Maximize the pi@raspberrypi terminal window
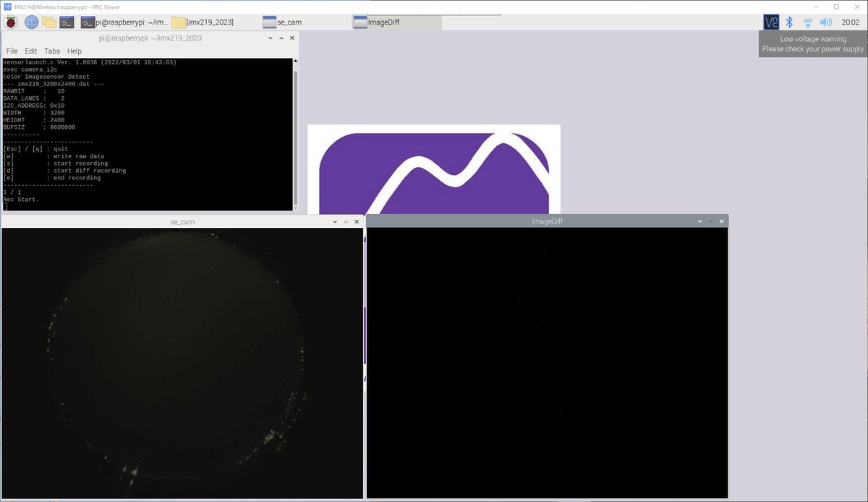The image size is (868, 502). [x=281, y=38]
